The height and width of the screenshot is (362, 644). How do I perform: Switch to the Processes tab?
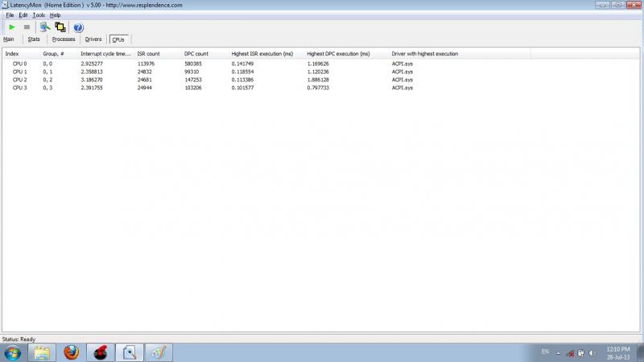pyautogui.click(x=64, y=39)
